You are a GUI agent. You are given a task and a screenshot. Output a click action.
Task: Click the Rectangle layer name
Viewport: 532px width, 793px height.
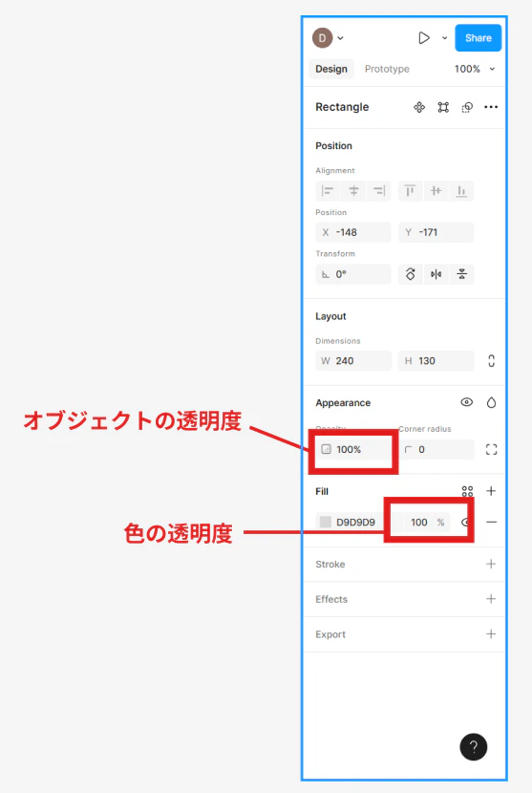coord(342,107)
